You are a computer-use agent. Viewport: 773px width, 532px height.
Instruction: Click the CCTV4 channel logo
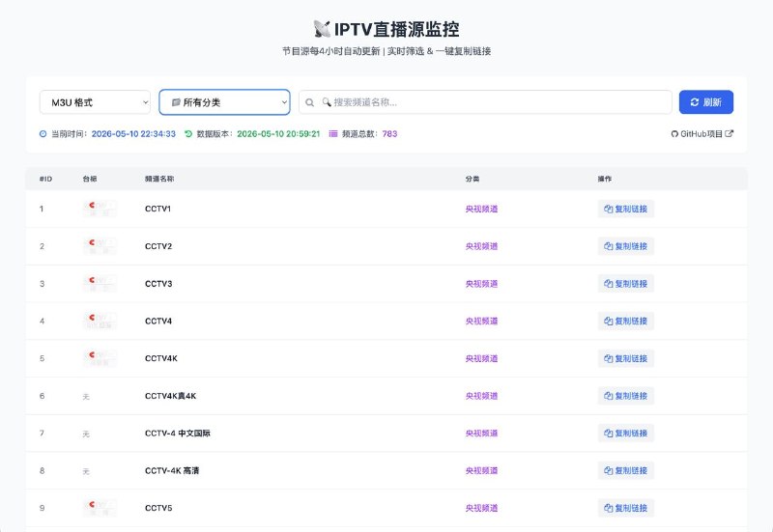(100, 322)
